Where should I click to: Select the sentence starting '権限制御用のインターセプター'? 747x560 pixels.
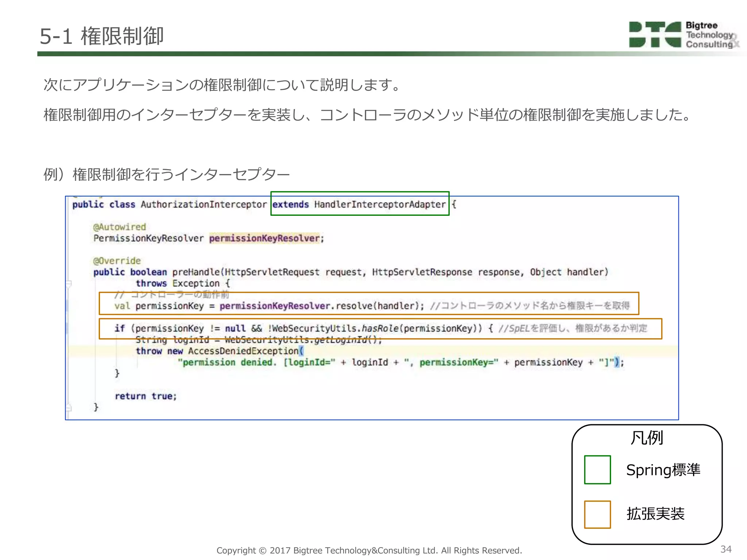point(368,114)
